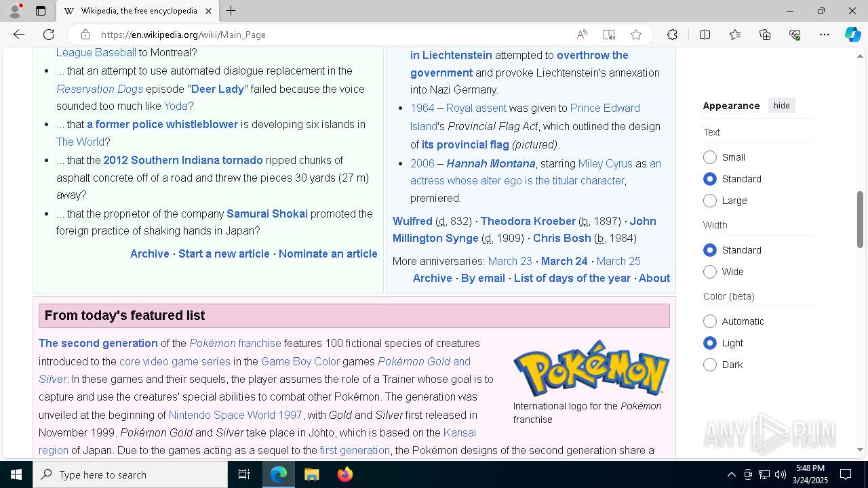Open the Favorites list
Image resolution: width=868 pixels, height=488 pixels.
[735, 35]
